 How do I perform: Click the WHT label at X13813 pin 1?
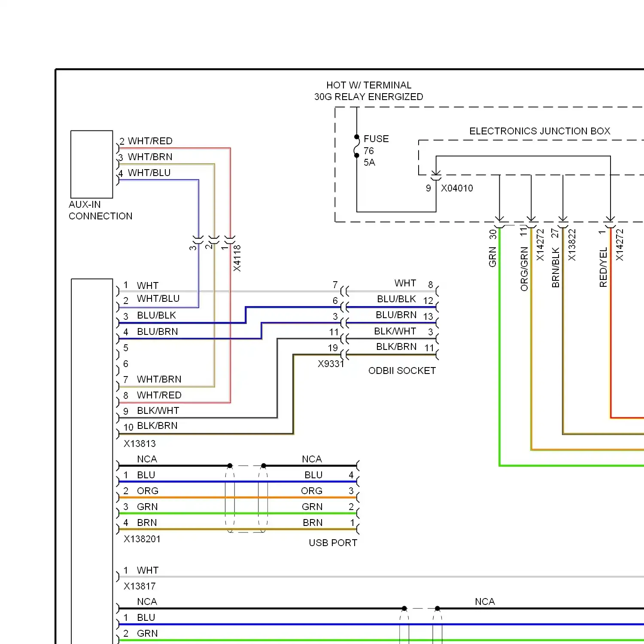[148, 286]
